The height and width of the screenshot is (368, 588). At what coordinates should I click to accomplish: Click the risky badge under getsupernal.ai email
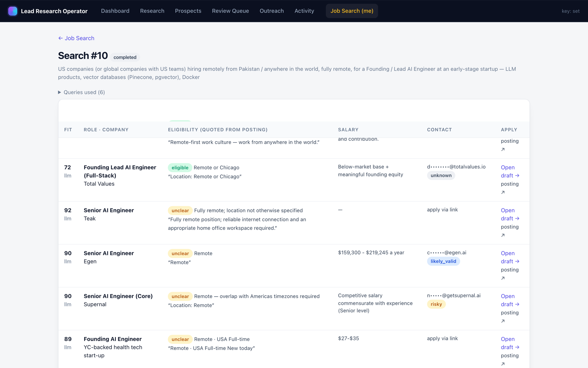(x=436, y=304)
